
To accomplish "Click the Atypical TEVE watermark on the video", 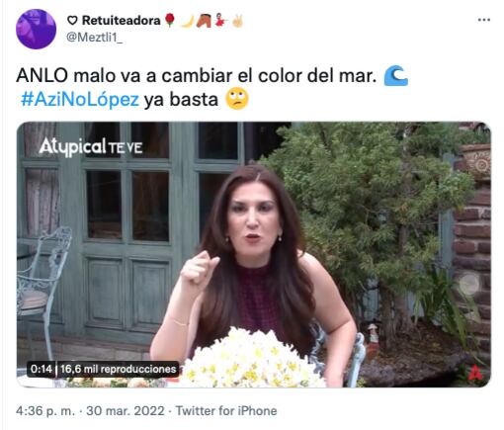I will pos(91,146).
